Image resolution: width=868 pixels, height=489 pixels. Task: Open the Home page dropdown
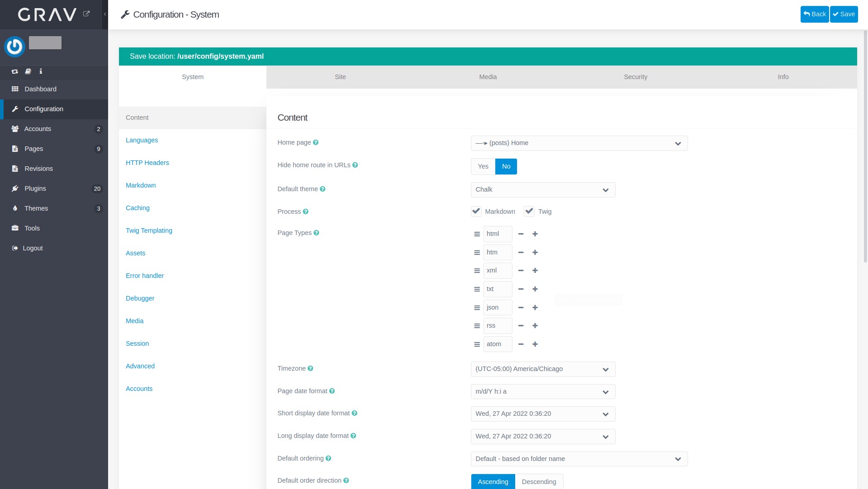[x=579, y=143]
